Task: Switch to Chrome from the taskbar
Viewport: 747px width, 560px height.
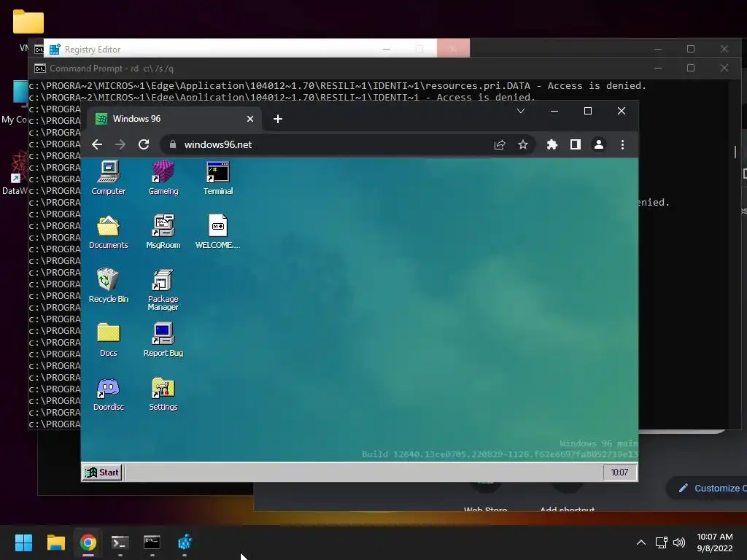Action: [88, 542]
